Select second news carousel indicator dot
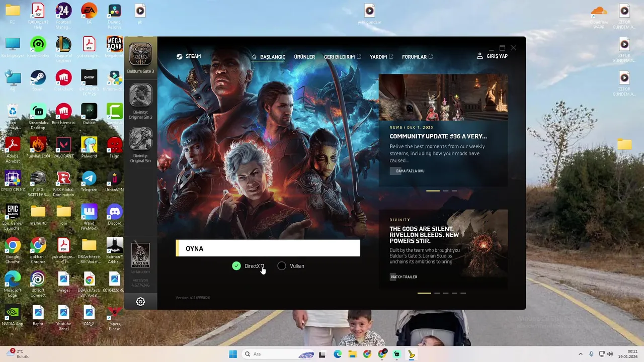Screen dimensions: 644x362 [445, 191]
